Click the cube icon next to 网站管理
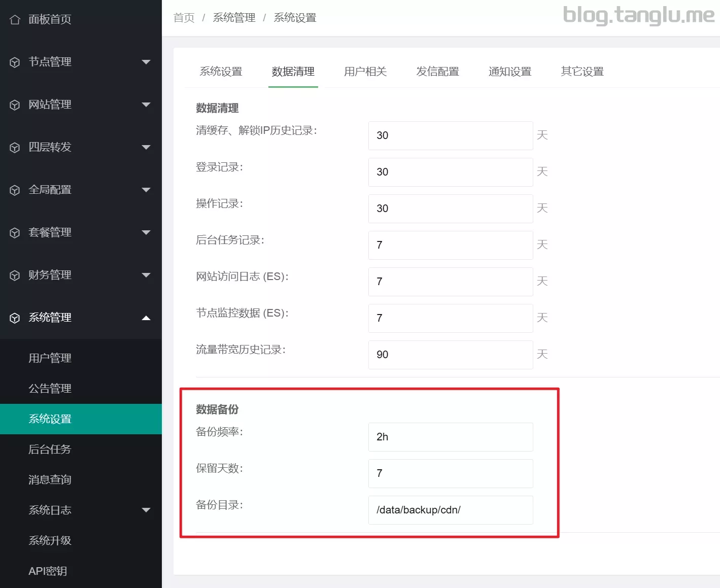The height and width of the screenshot is (588, 720). pyautogui.click(x=15, y=105)
